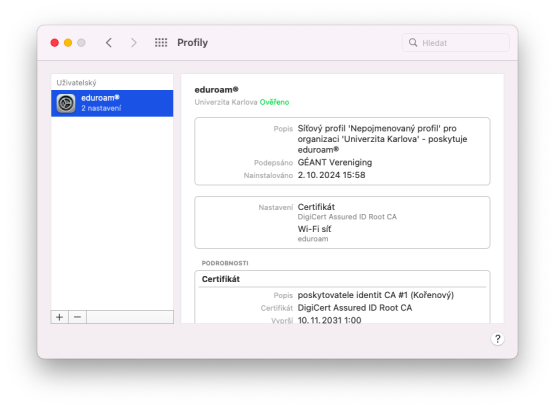Click install date 2. 10. 2024 15:58
555x408 pixels.
pos(332,175)
